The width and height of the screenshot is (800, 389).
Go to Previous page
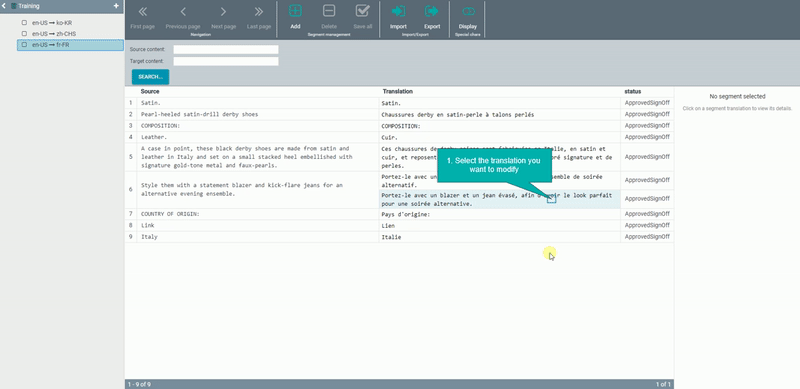pyautogui.click(x=183, y=18)
